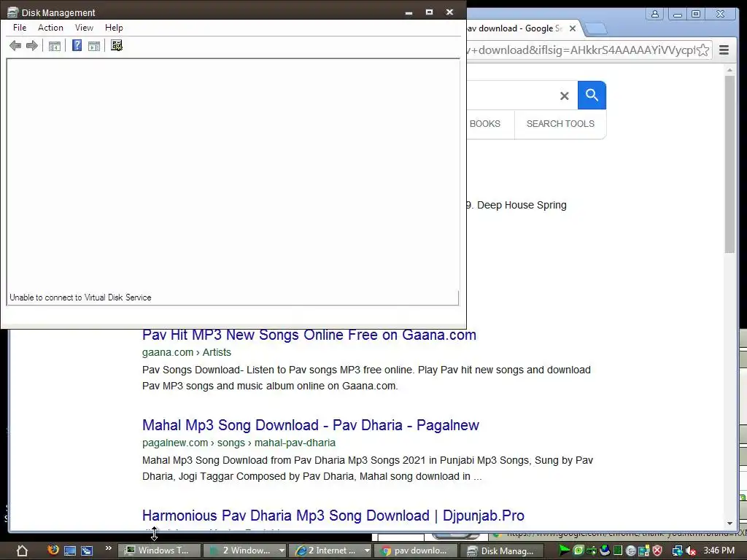Expand the '2 Window...' group dropdown arrow
Image resolution: width=747 pixels, height=560 pixels.
(282, 551)
